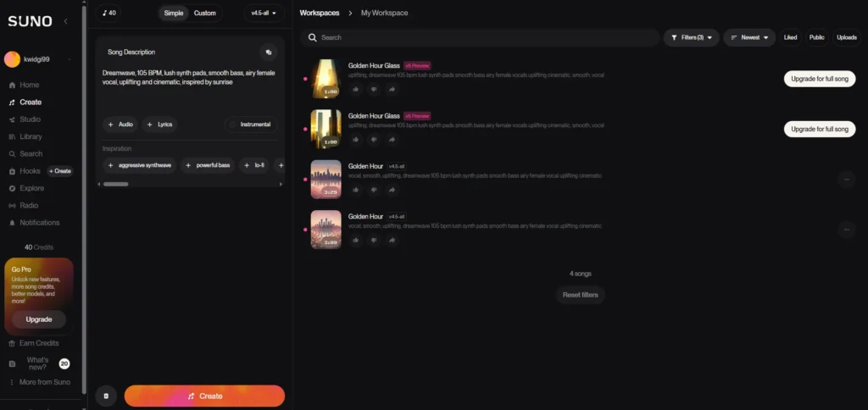868x410 pixels.
Task: Click Upgrade for full song on second track
Action: pos(820,129)
